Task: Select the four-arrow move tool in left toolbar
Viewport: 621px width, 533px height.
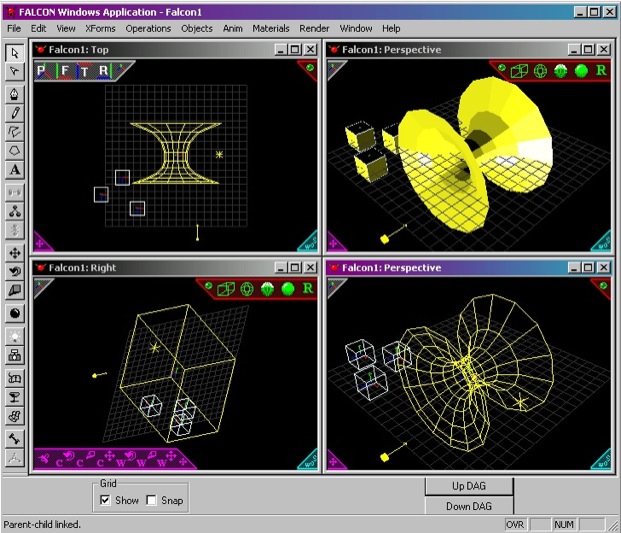Action: [15, 253]
